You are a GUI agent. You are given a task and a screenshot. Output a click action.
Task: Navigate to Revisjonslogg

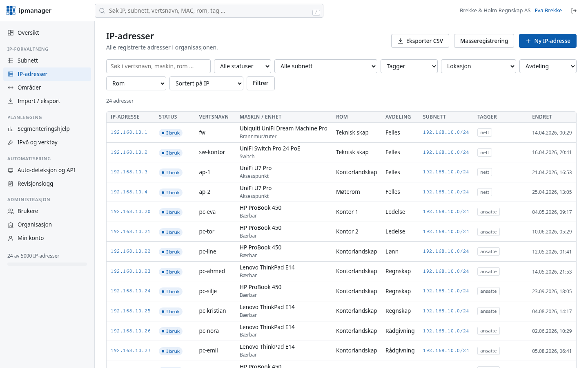[x=47, y=184]
